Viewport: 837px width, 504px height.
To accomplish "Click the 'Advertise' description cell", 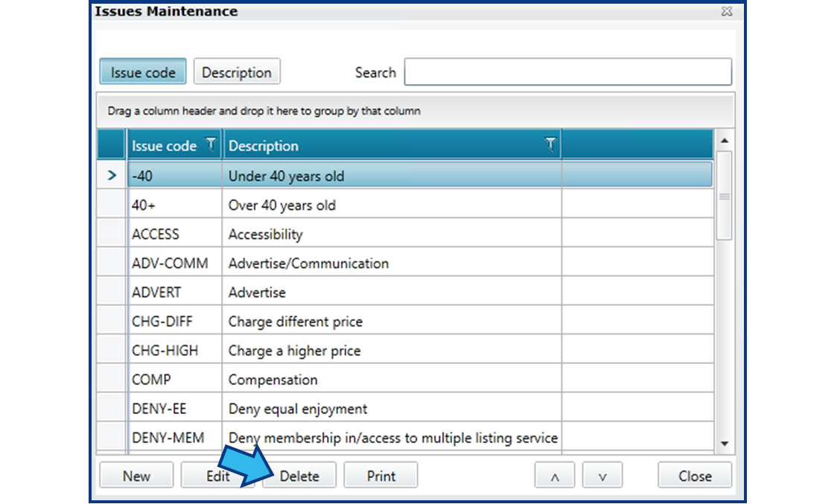I will pyautogui.click(x=392, y=292).
